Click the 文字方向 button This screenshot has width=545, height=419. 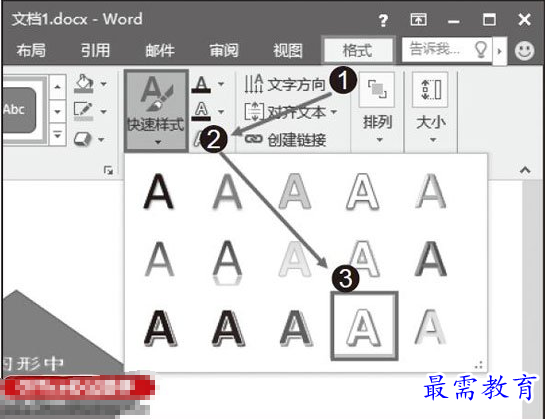[284, 84]
